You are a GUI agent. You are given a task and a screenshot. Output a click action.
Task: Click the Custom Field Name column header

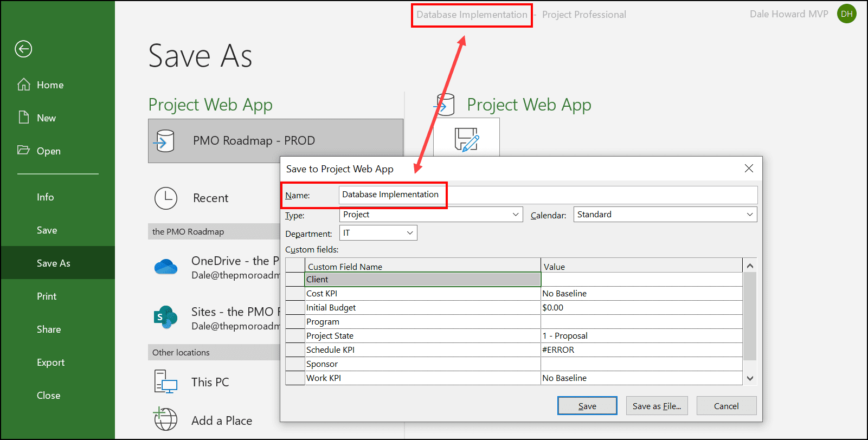tap(423, 266)
